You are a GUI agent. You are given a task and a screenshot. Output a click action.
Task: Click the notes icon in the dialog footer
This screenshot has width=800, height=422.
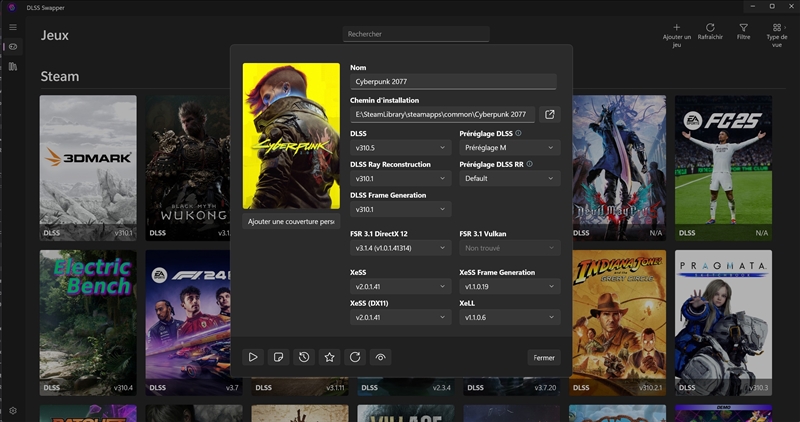tap(279, 357)
